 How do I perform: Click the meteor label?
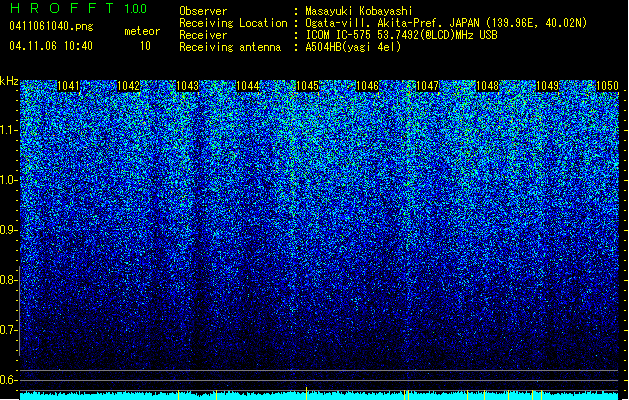(x=142, y=31)
